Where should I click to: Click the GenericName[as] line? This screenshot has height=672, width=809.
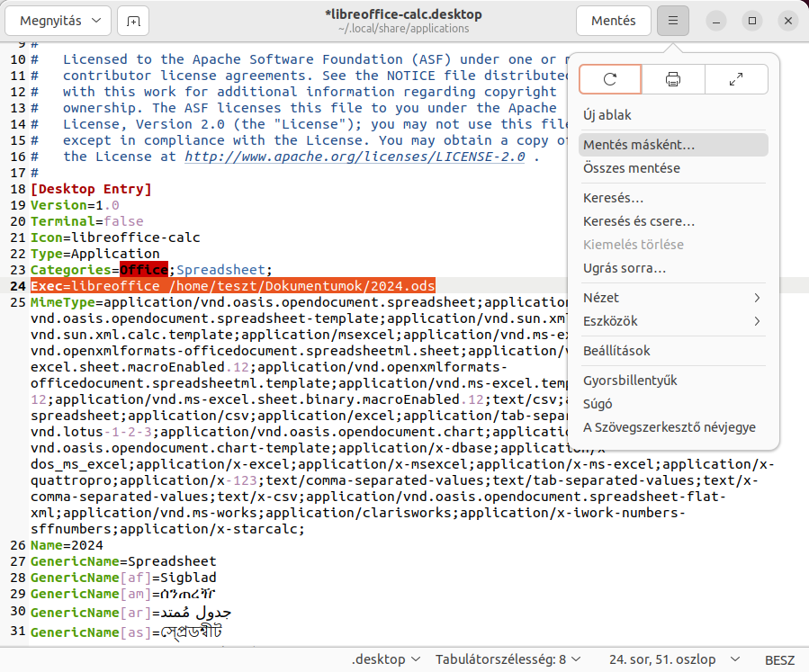(x=126, y=632)
